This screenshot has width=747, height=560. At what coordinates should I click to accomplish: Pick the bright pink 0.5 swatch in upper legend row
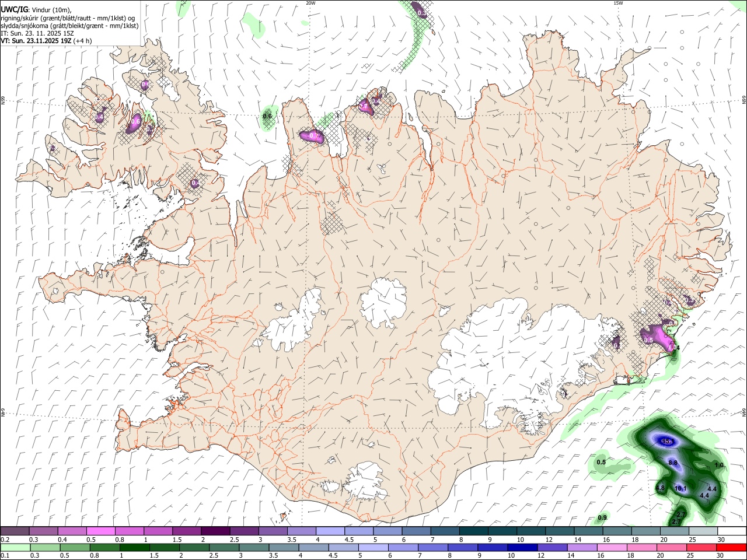click(100, 531)
